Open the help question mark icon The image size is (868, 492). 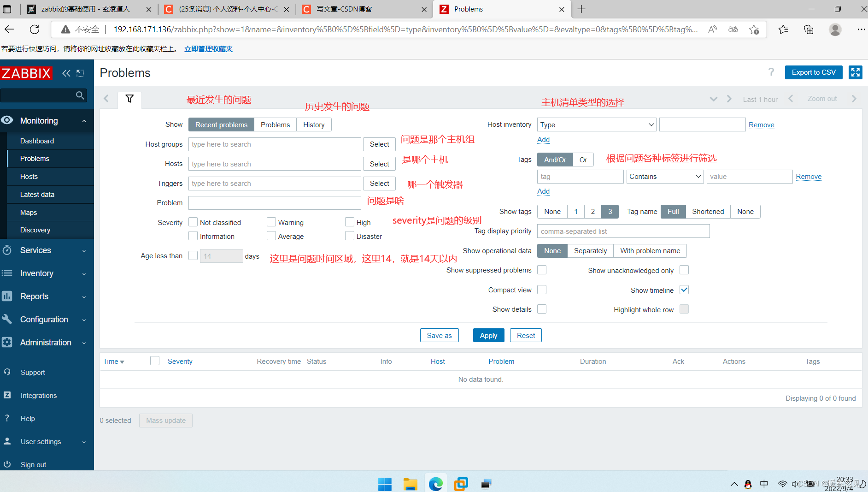[771, 72]
